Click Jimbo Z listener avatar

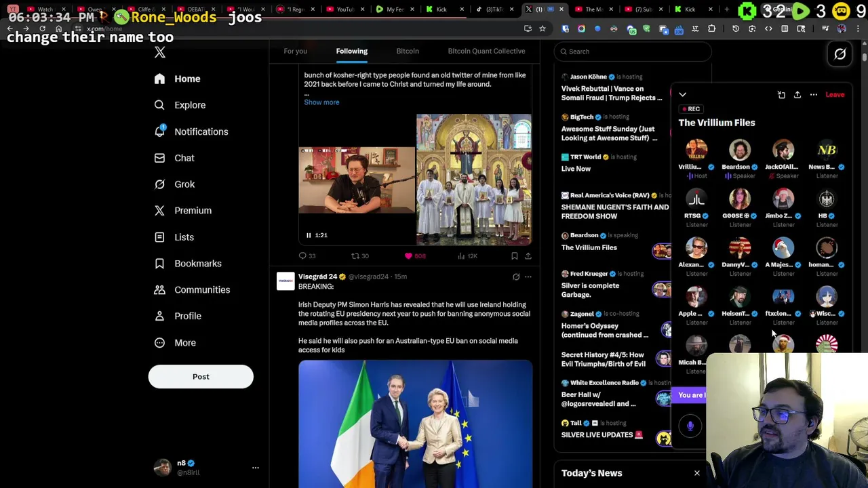point(783,199)
